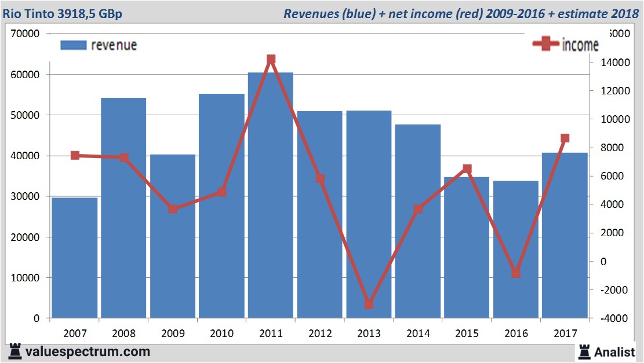Click the 2016 income data point

(x=516, y=273)
